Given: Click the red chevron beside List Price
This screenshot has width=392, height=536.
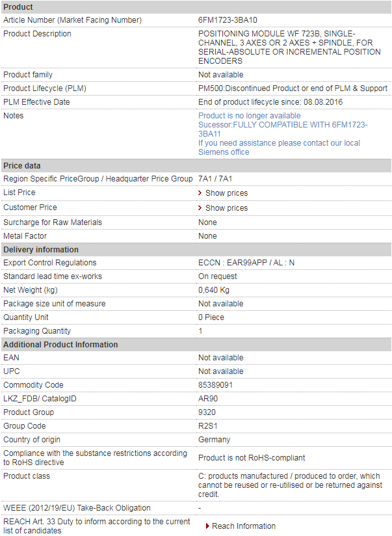Looking at the screenshot, I should [200, 193].
